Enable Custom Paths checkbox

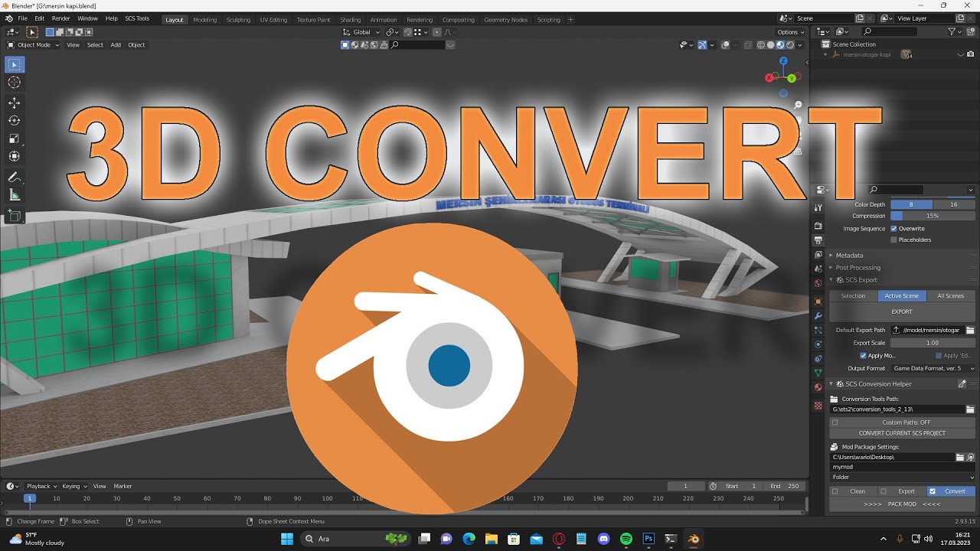coord(835,422)
